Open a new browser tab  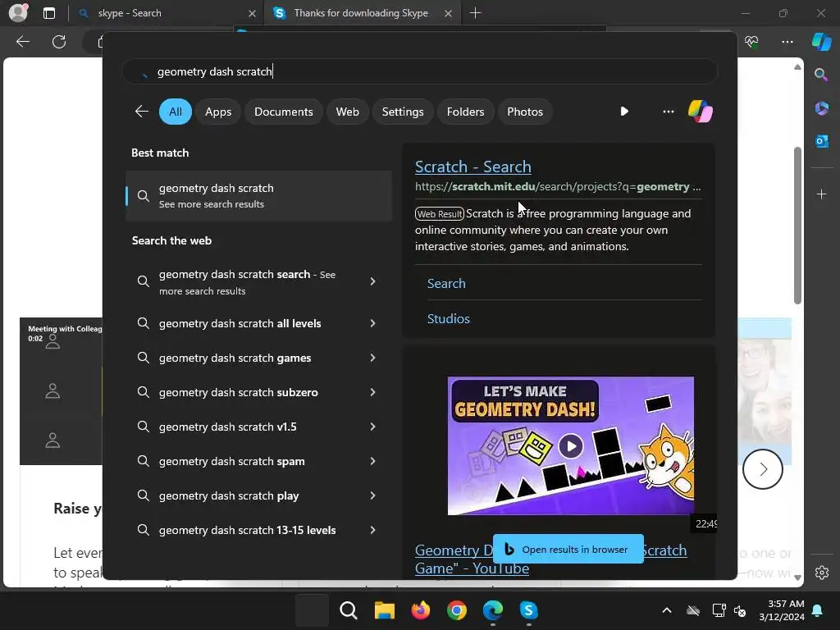[475, 13]
